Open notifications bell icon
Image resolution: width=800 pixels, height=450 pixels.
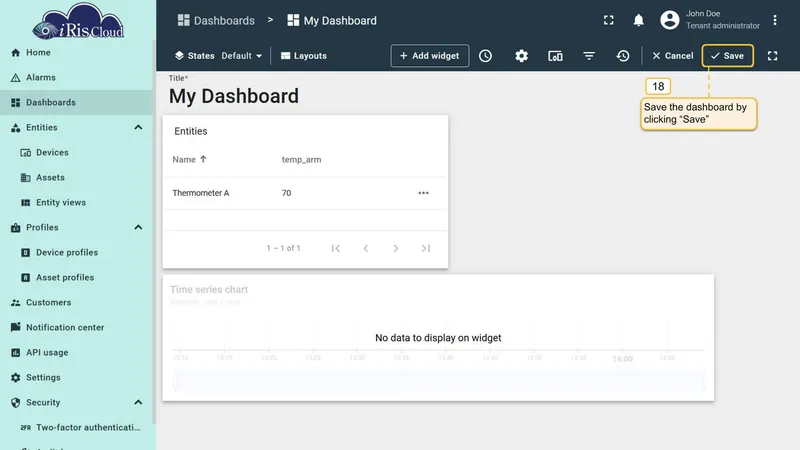[638, 20]
